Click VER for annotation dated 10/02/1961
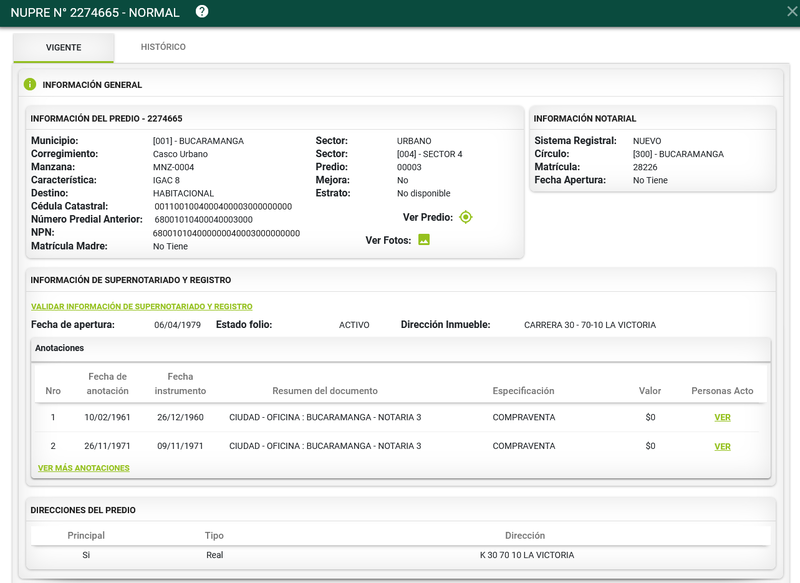Viewport: 800px width, 583px height. 722,417
